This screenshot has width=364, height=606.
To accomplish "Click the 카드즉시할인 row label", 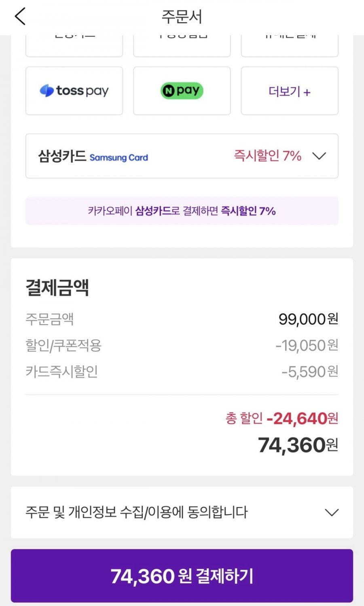I will point(61,371).
